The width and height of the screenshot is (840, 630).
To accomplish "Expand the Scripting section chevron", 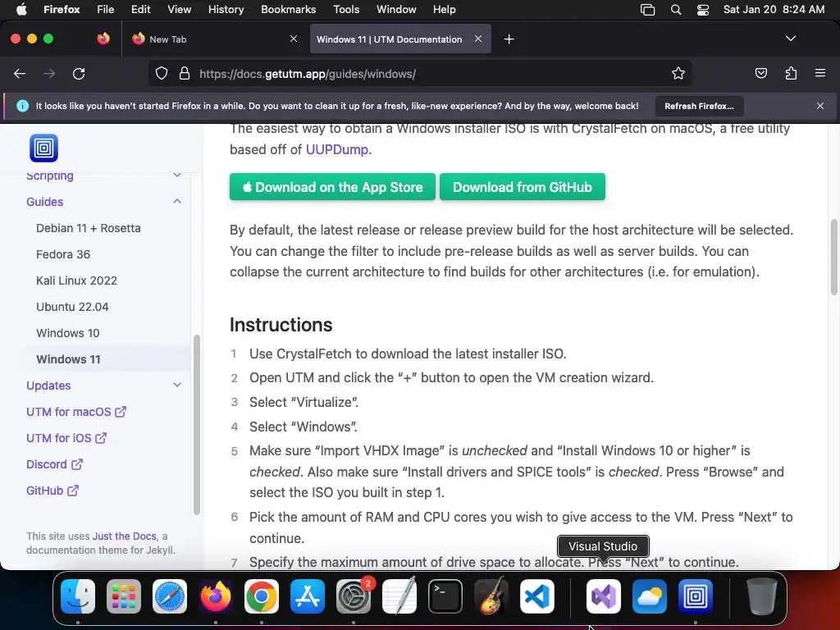I will coord(177,176).
